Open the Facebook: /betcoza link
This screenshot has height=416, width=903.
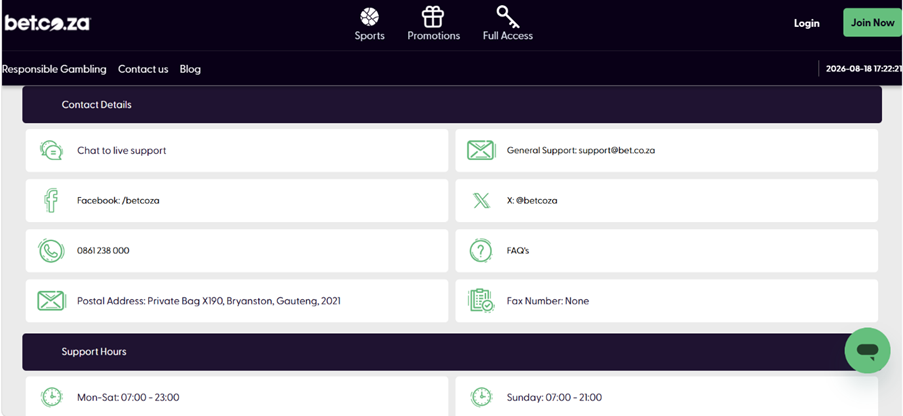pos(118,201)
